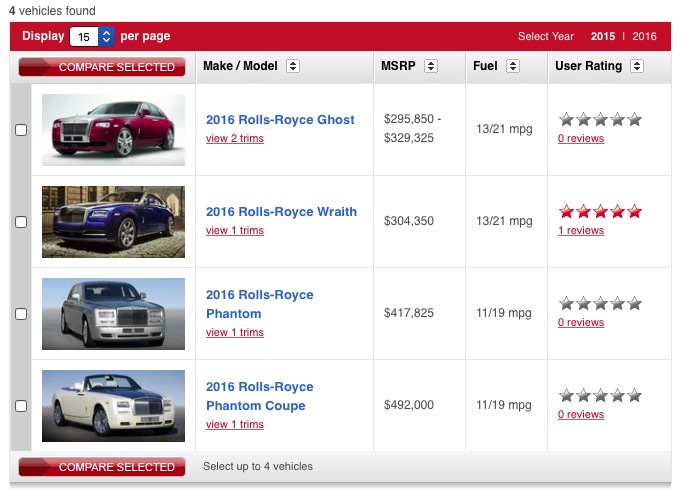Select year 2016
This screenshot has height=491, width=684.
point(644,36)
